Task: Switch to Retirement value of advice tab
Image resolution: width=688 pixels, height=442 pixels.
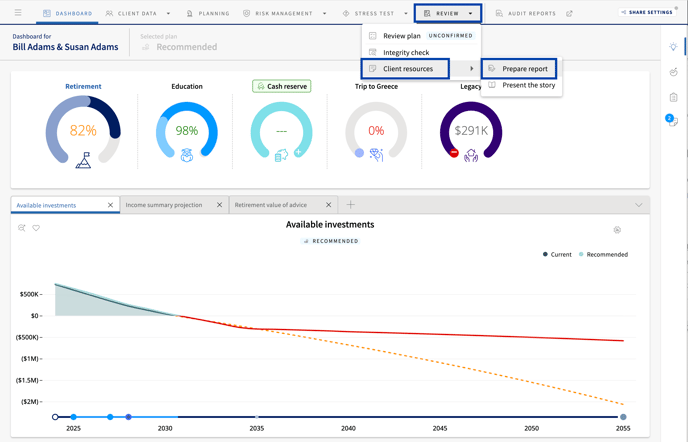Action: coord(271,205)
